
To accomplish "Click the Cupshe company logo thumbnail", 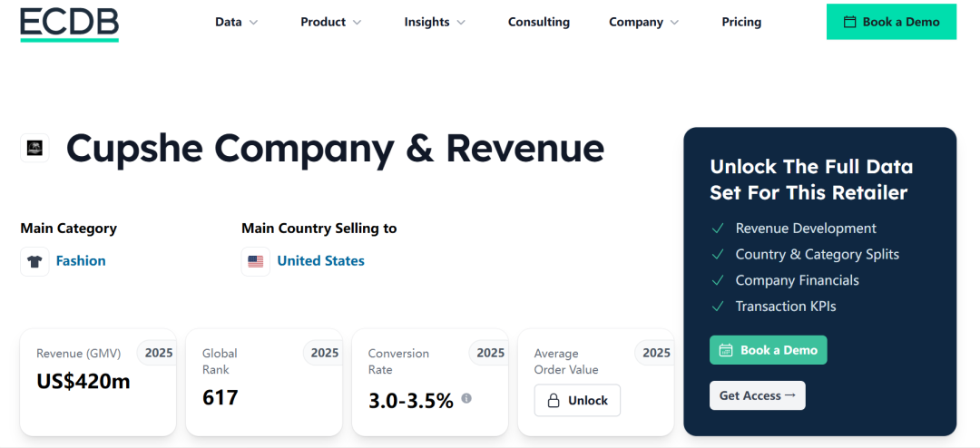I will coord(34,148).
